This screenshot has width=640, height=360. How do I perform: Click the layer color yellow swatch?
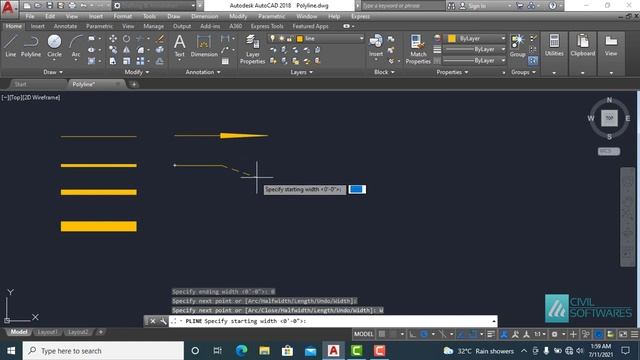pos(300,39)
